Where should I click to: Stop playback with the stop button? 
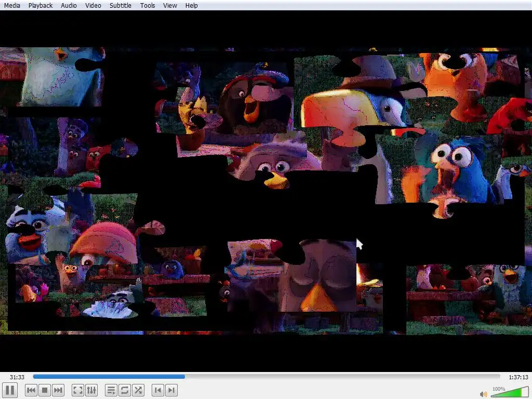[45, 390]
